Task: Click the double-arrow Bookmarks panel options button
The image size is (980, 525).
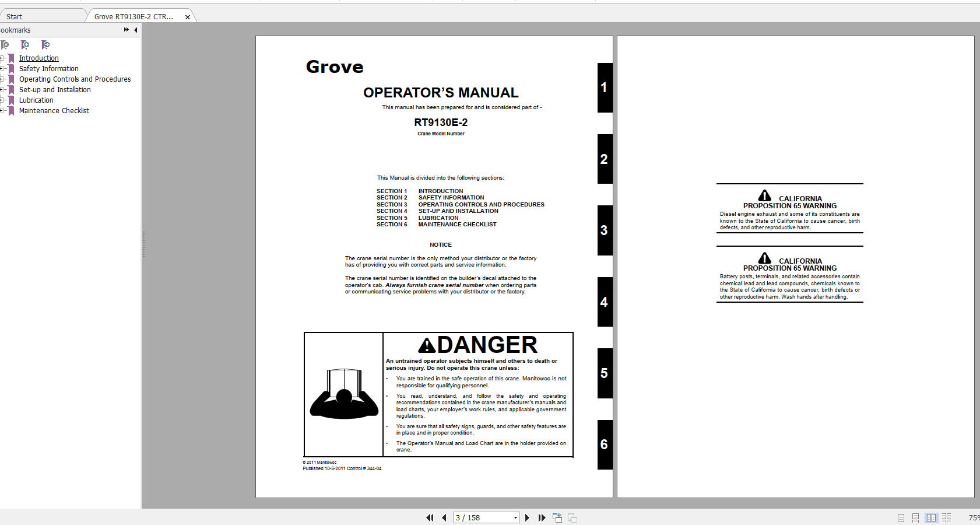Action: (126, 30)
